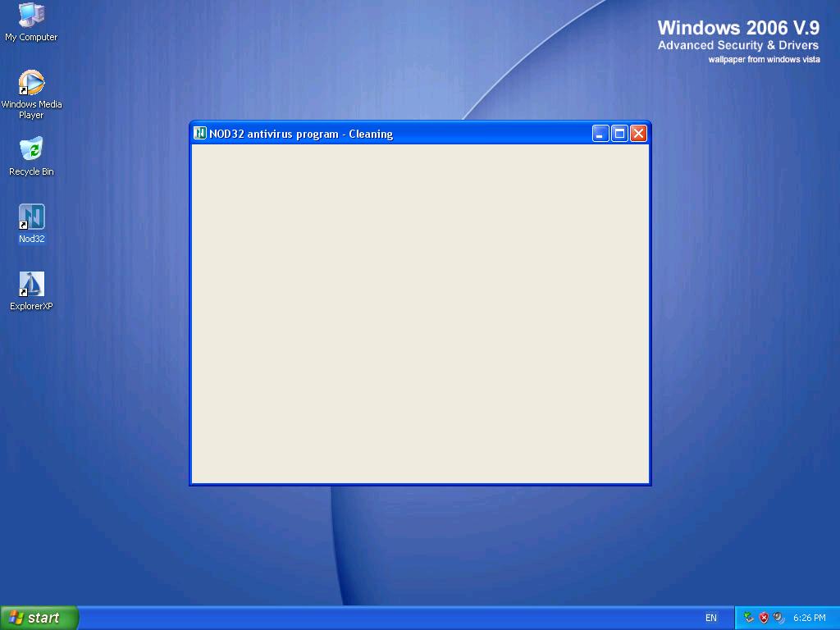Click the 6:26 PM taskbar clock
The image size is (840, 630).
coord(810,618)
